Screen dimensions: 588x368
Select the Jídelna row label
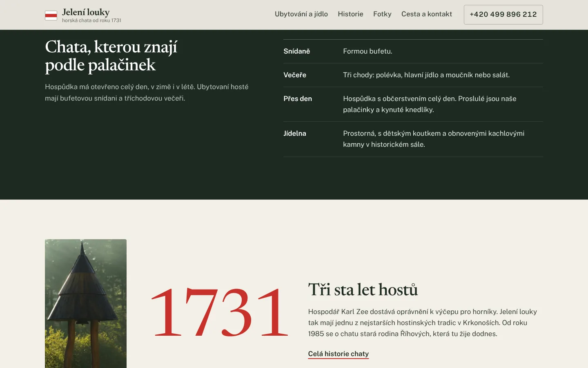(295, 134)
